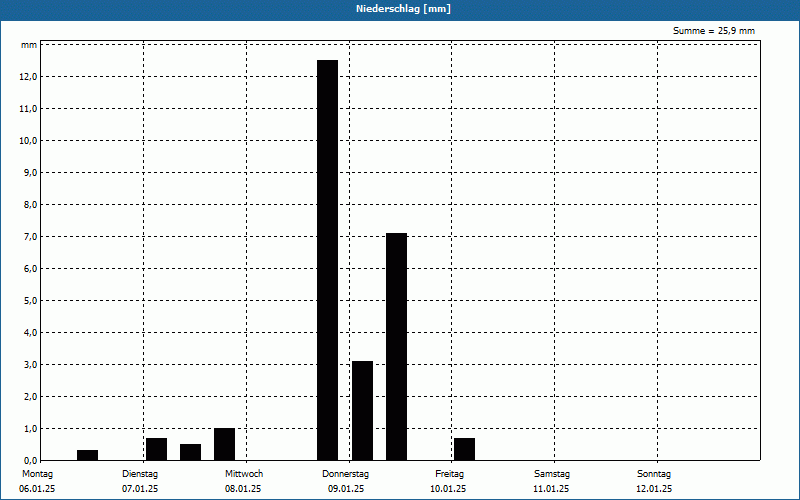Click the '9,0' y-axis value
800x500 pixels.
click(x=30, y=172)
